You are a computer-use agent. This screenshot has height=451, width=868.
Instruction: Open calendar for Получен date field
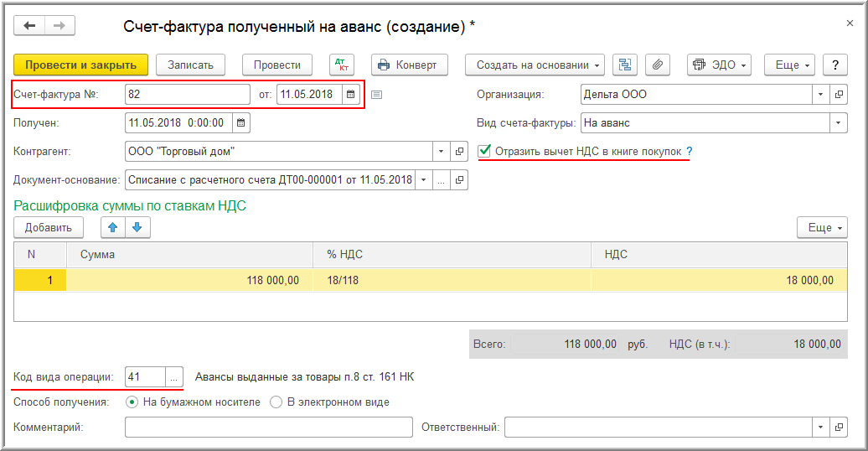(x=240, y=123)
